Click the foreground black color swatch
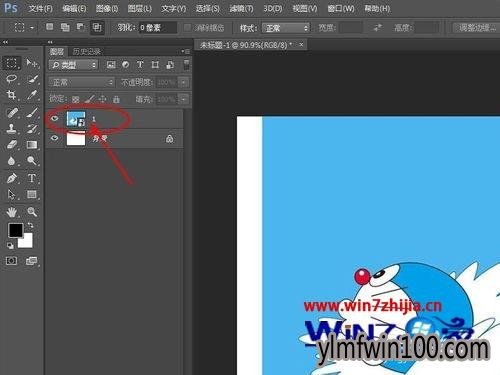The image size is (500, 375). pos(15,230)
